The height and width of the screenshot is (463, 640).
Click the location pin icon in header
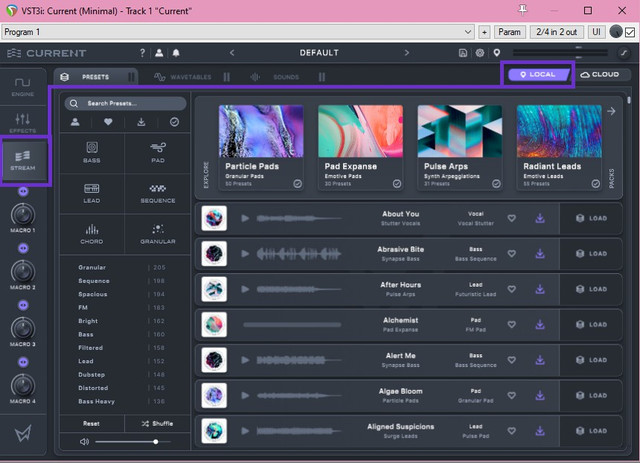click(x=497, y=53)
